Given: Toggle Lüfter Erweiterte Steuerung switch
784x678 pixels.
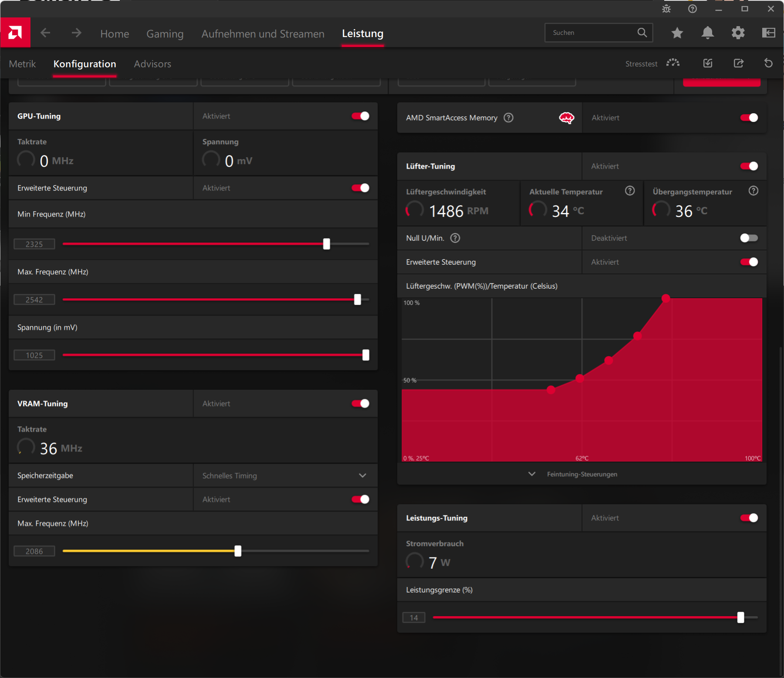Looking at the screenshot, I should 749,262.
